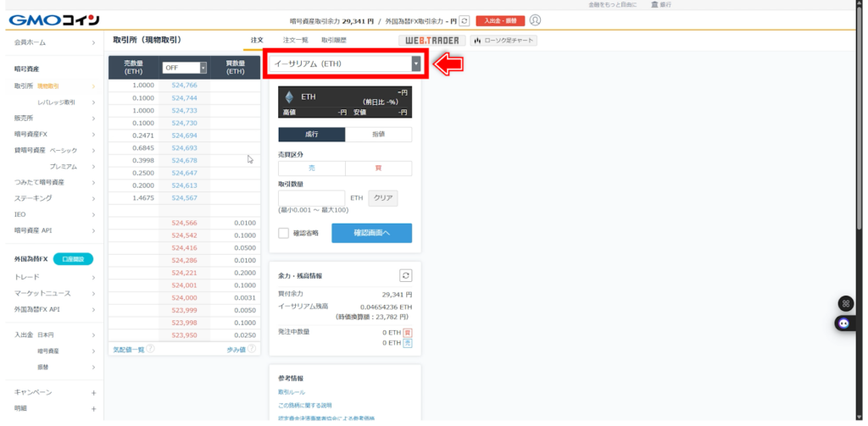This screenshot has width=868, height=426.
Task: Click the 確認画面へ button
Action: tap(371, 233)
